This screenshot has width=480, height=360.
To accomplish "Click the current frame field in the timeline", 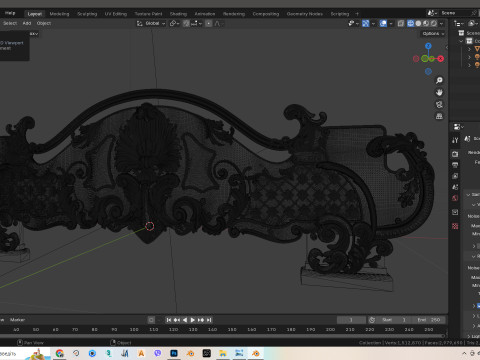I will 351,320.
